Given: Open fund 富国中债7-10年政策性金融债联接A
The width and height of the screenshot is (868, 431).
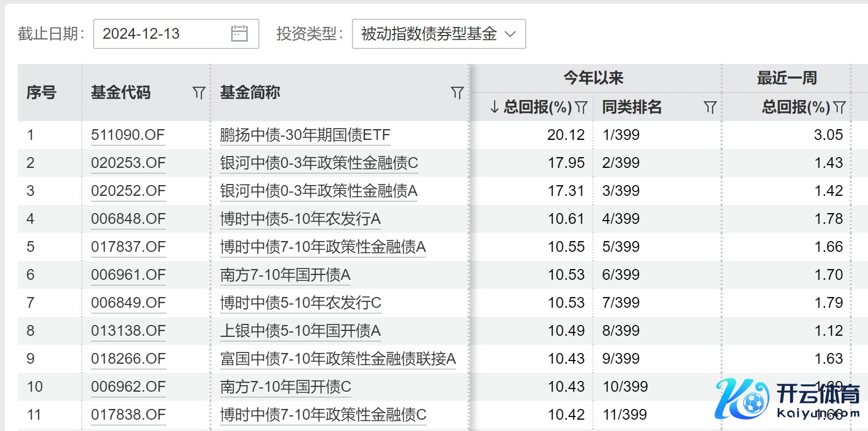Looking at the screenshot, I should click(338, 359).
